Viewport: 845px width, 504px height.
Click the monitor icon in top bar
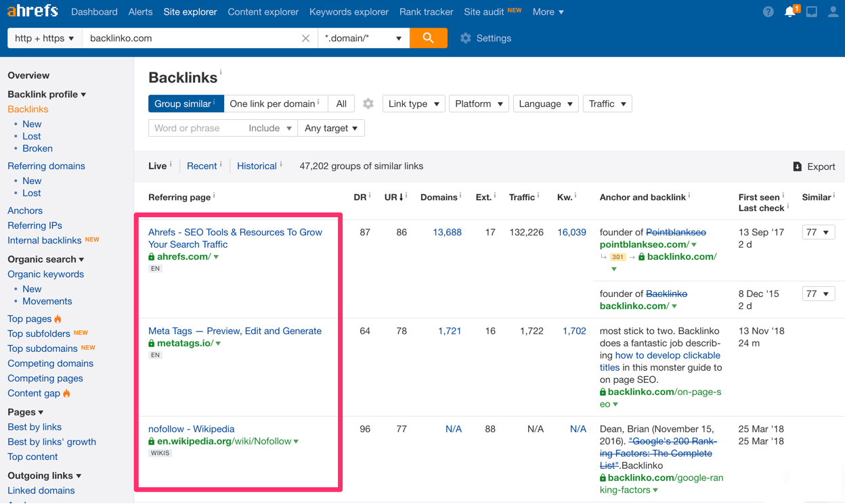(x=812, y=12)
